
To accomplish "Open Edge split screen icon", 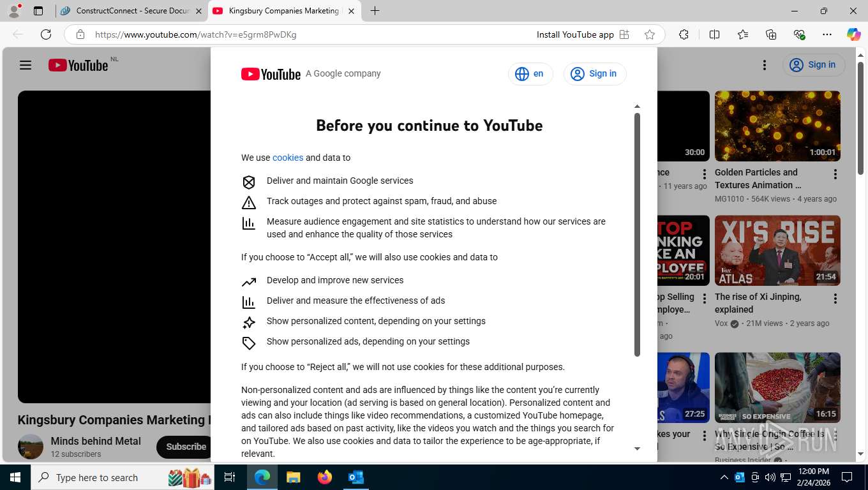I will tap(715, 34).
